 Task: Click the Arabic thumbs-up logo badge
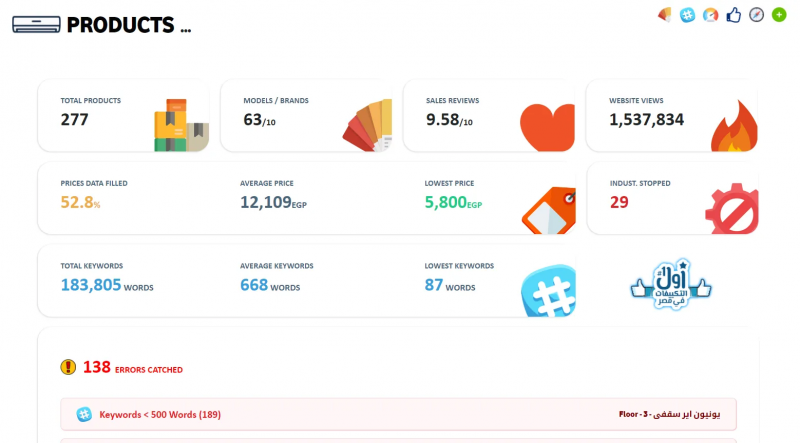pyautogui.click(x=670, y=283)
